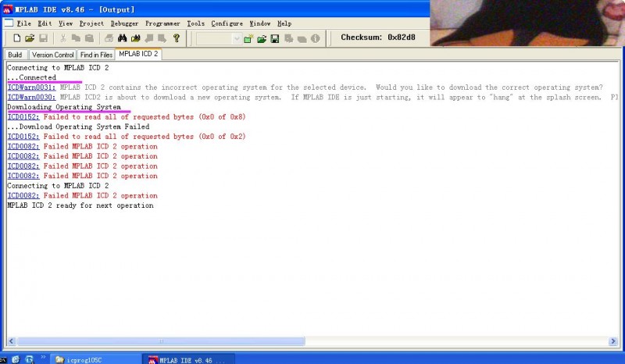Screen dimensions: 625x364
Task: Click the Open File folder icon
Action: 30,38
